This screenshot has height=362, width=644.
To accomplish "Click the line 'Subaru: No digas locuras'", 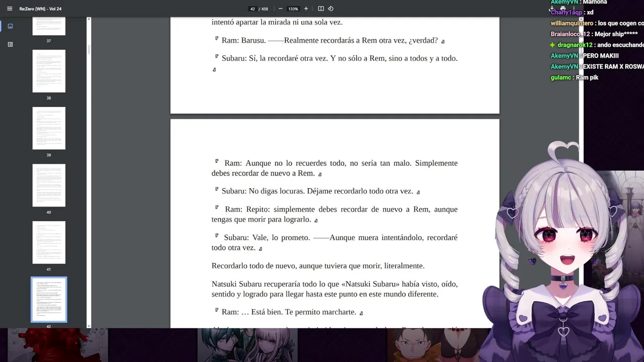I will coord(317,191).
